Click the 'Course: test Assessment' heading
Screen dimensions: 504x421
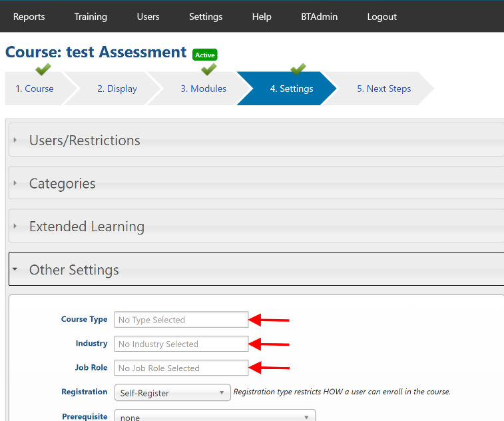tap(96, 52)
